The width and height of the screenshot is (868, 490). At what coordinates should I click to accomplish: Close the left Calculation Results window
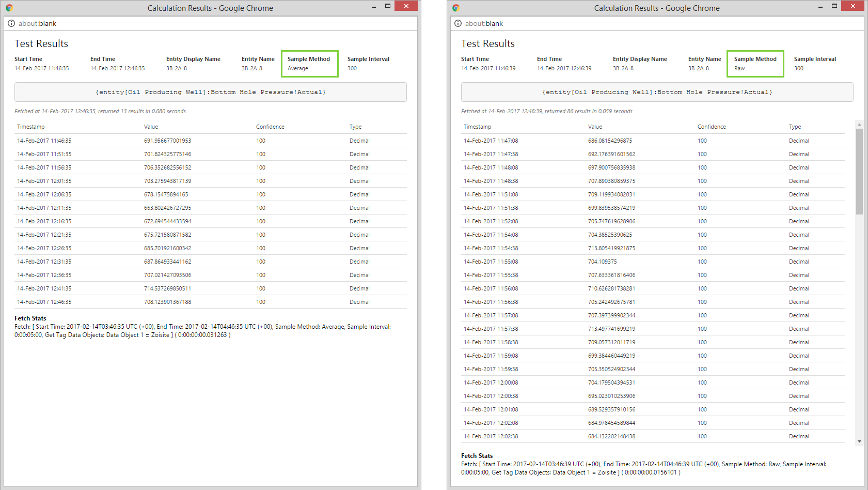406,6
